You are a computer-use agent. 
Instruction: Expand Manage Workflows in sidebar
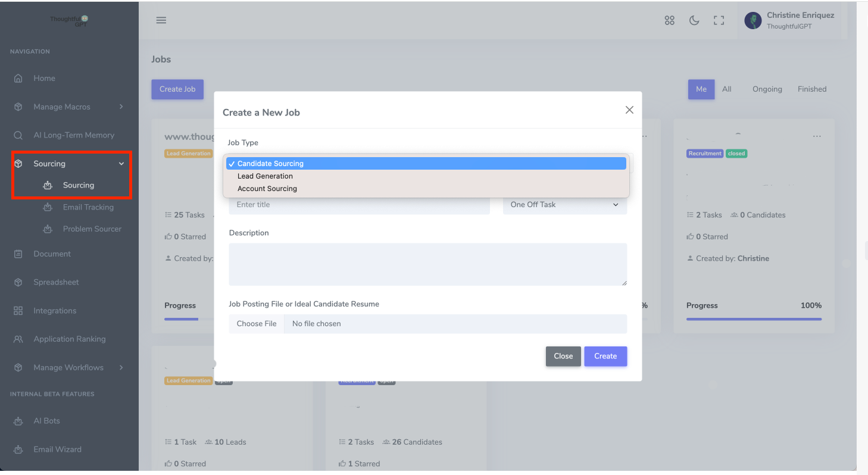[121, 368]
